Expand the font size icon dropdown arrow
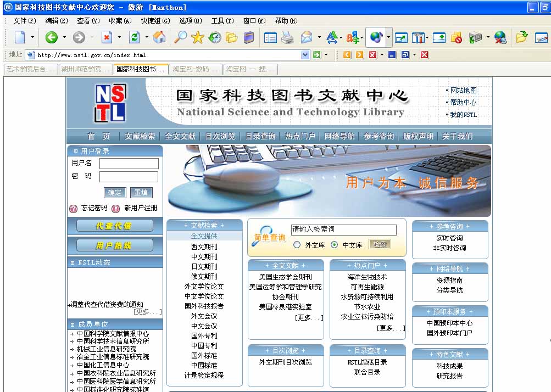The image size is (551, 392). point(341,37)
